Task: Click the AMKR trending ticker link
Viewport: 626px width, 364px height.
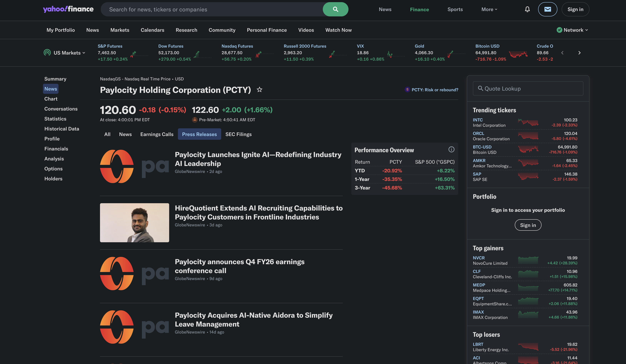Action: click(479, 160)
